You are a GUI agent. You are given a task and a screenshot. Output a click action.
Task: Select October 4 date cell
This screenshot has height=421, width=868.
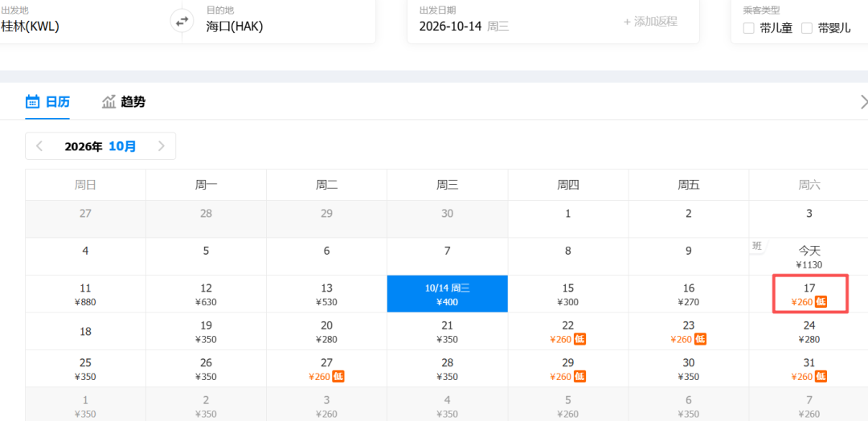coord(85,256)
